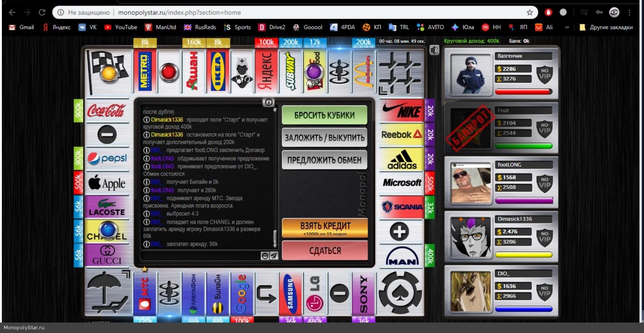Image resolution: width=644 pixels, height=333 pixels.
Task: Open Dimasick1336 player avatar
Action: coord(471,237)
